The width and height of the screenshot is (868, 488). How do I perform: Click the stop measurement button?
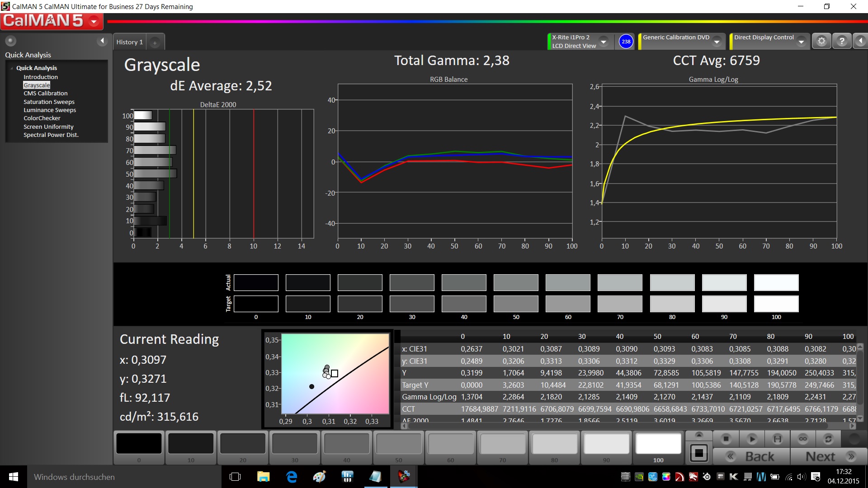click(x=726, y=439)
